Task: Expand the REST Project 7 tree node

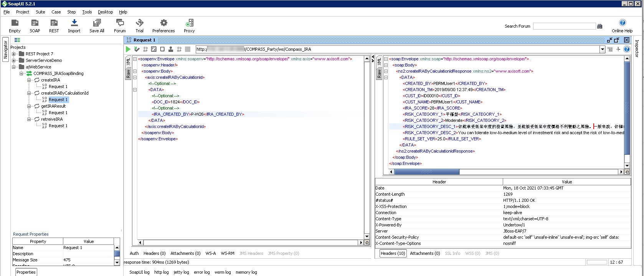Action: pos(14,54)
